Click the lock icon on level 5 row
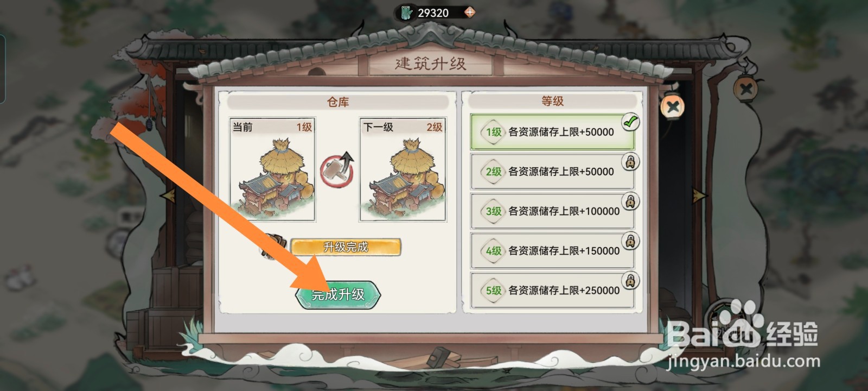Screen dimensions: 868x391 [x=630, y=281]
